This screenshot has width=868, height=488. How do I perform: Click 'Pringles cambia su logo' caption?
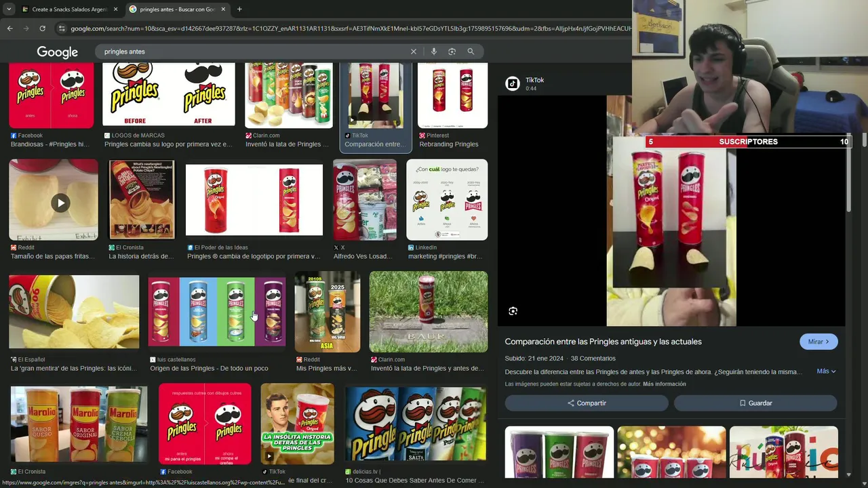[167, 144]
